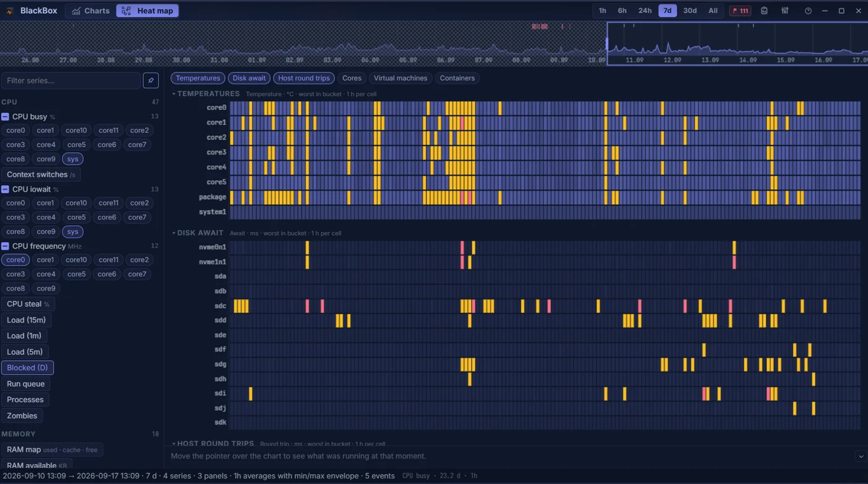Toggle the sys chip under CPU busy

73,159
